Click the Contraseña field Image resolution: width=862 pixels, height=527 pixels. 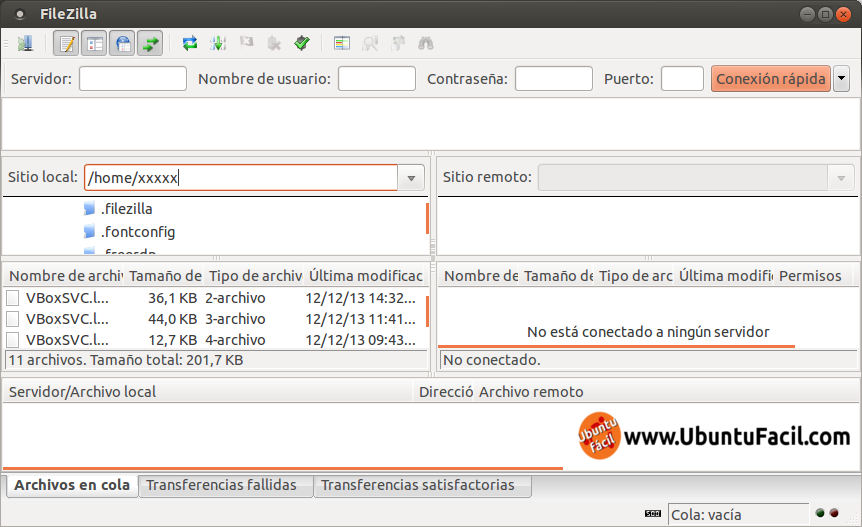(x=554, y=79)
